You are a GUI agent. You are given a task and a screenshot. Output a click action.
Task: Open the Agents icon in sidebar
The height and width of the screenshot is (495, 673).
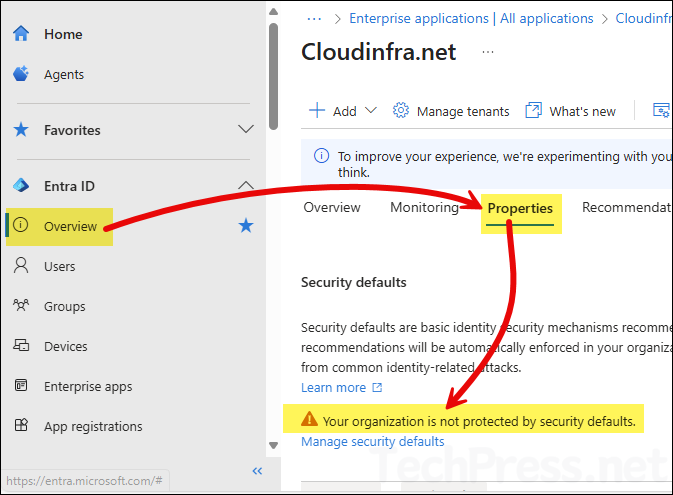tap(21, 74)
